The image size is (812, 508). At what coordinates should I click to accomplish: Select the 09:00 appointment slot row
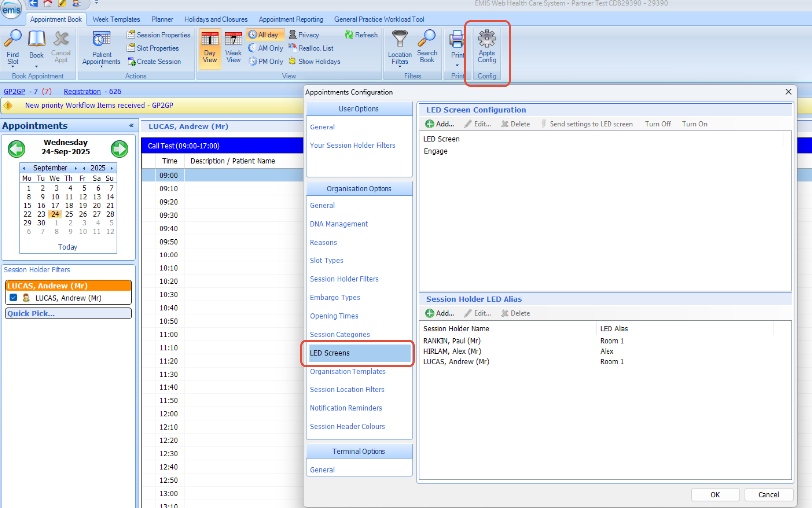[223, 175]
